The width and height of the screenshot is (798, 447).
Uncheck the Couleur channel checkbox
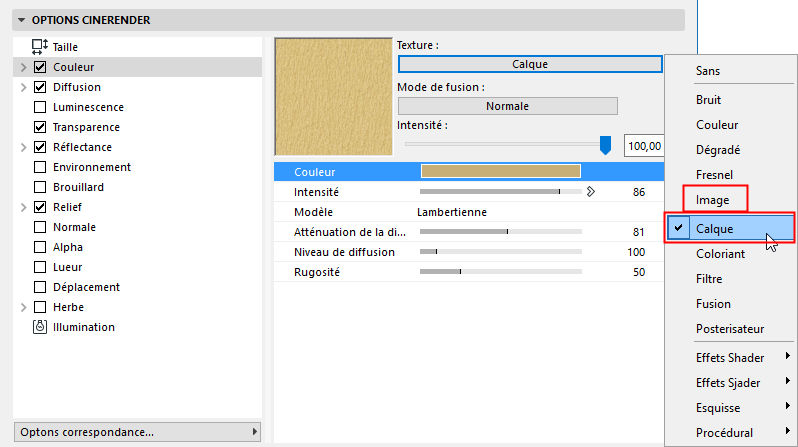(40, 67)
